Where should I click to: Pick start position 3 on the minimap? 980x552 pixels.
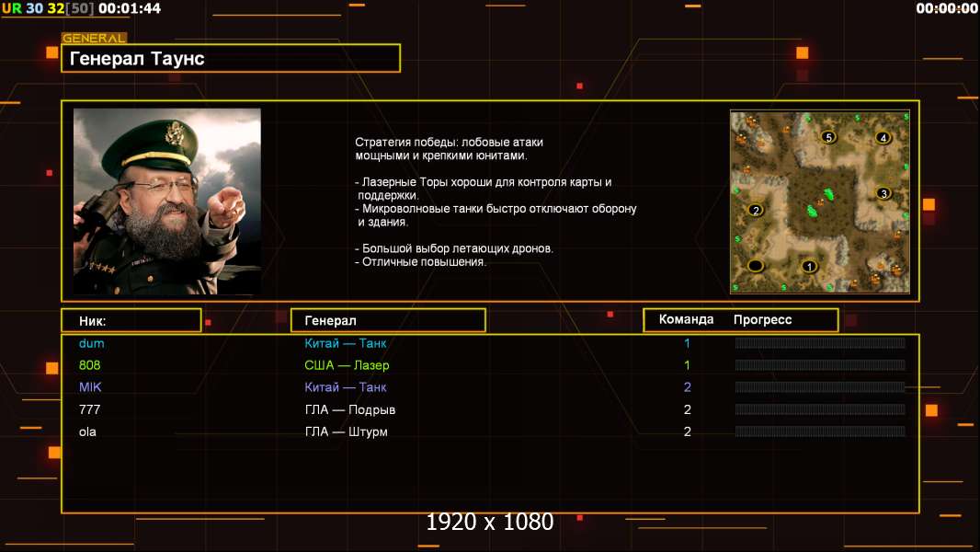coord(883,193)
